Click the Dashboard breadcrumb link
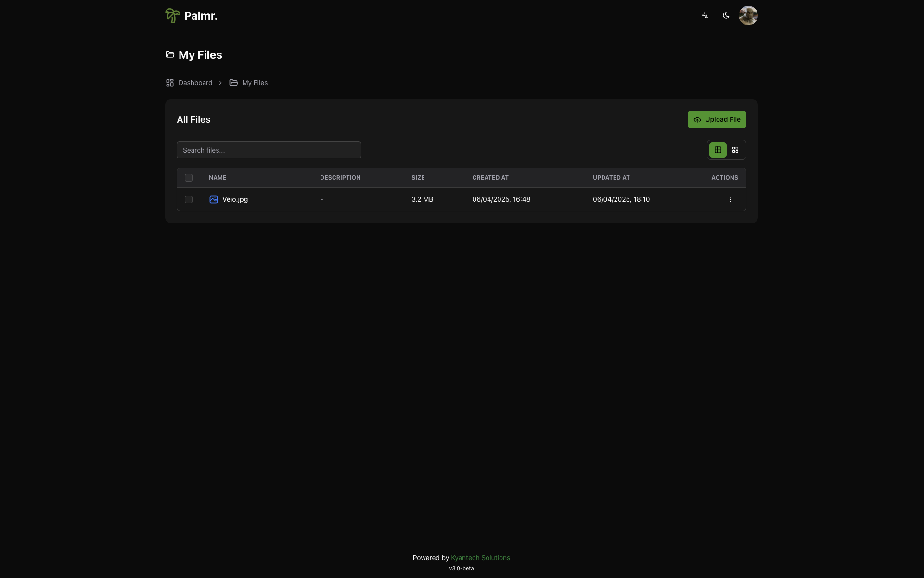This screenshot has height=578, width=924. [x=195, y=83]
